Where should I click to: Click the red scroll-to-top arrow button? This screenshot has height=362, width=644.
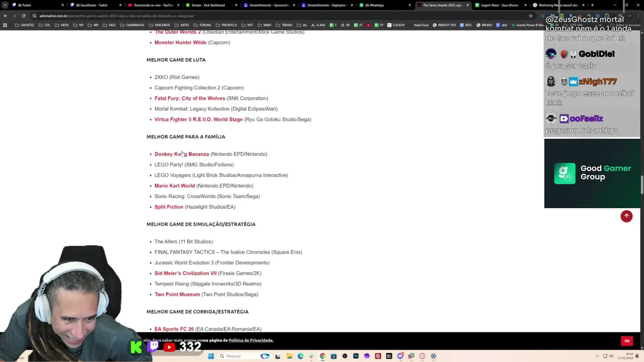click(x=626, y=216)
